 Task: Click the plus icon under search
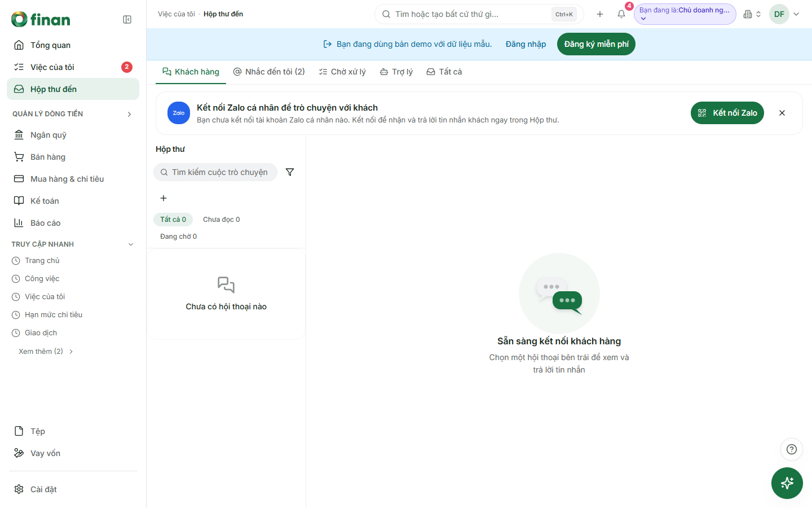[164, 198]
